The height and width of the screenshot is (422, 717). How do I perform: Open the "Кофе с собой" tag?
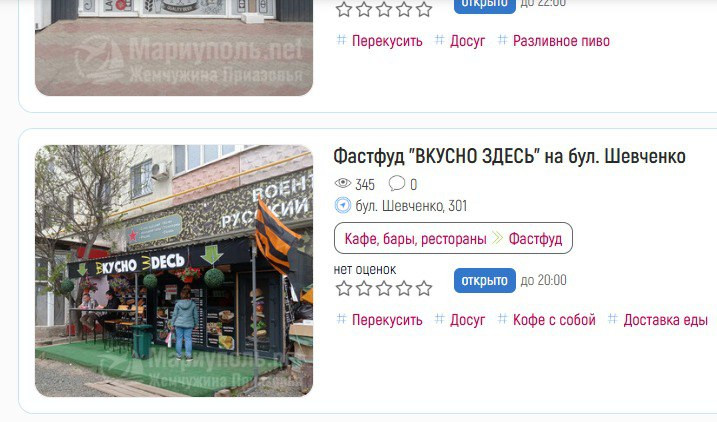(x=554, y=320)
